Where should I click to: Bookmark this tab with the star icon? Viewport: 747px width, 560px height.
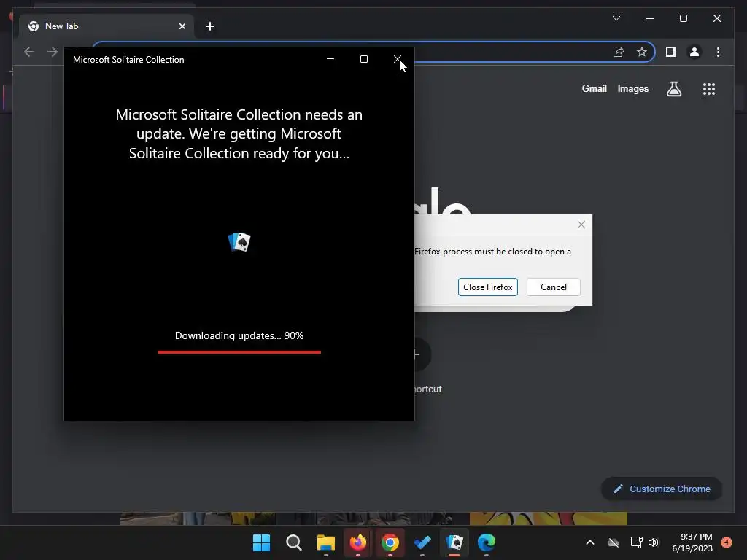pyautogui.click(x=642, y=52)
